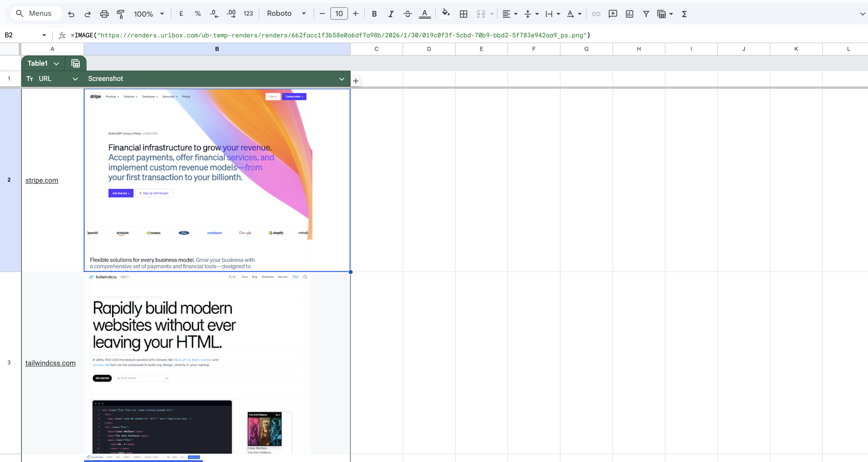Open the fill color picker
The width and height of the screenshot is (868, 462).
point(445,14)
